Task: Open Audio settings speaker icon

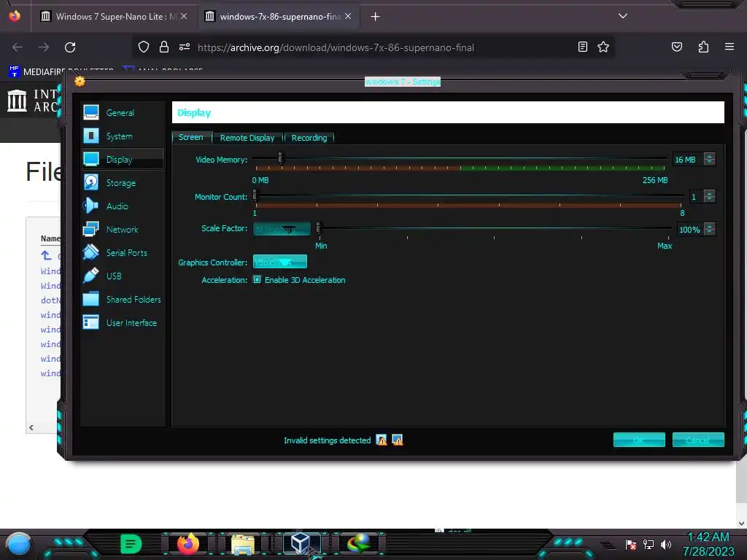Action: tap(91, 206)
